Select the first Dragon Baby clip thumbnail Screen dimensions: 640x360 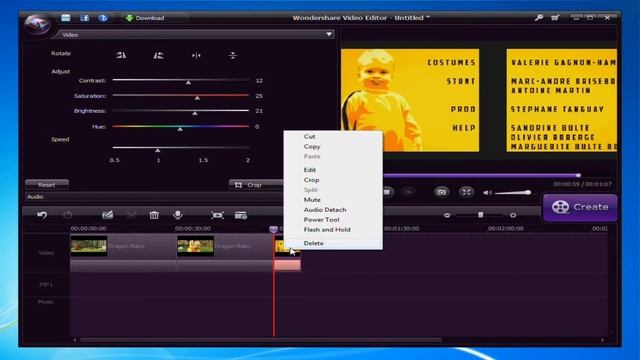click(89, 246)
